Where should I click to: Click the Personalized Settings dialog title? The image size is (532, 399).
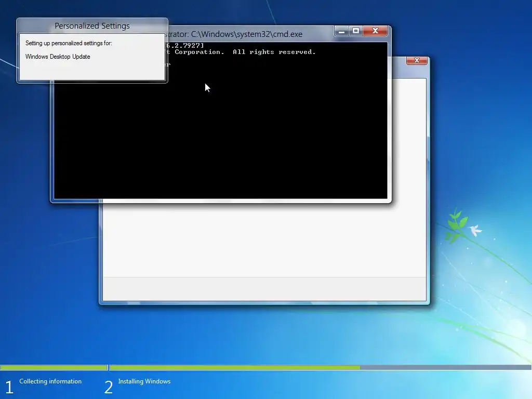click(x=92, y=26)
